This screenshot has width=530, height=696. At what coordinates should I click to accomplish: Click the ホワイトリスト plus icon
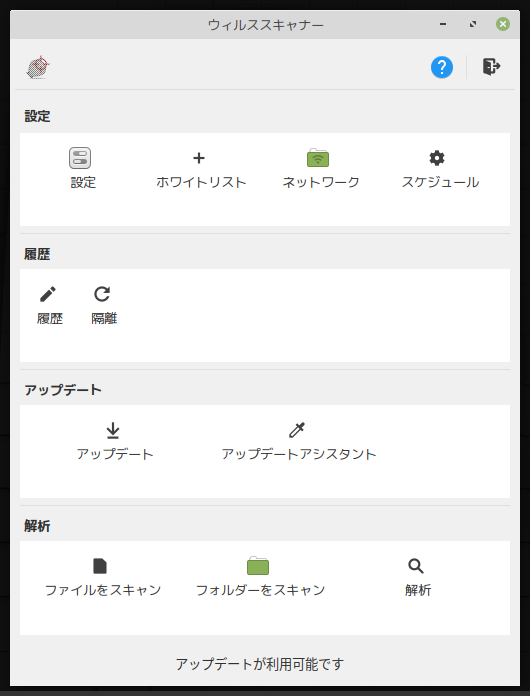(x=199, y=158)
